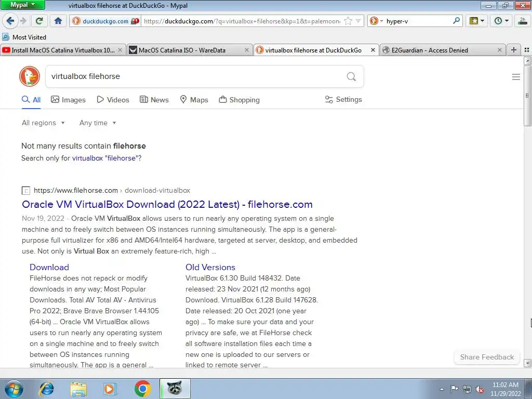
Task: Close the MacOS Catalina ISO tab
Action: (247, 50)
